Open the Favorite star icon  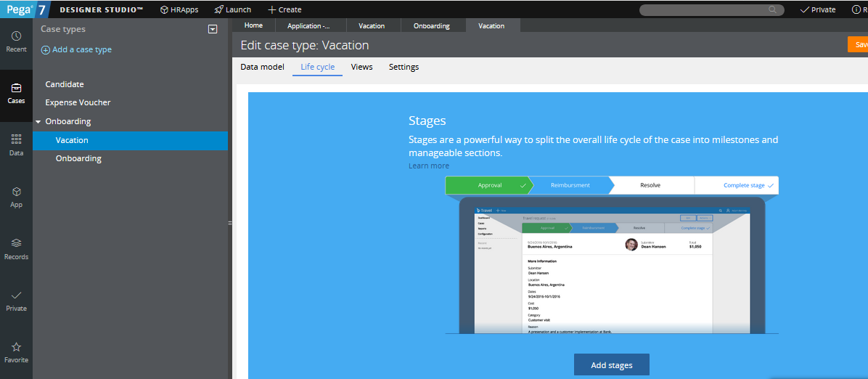[16, 347]
